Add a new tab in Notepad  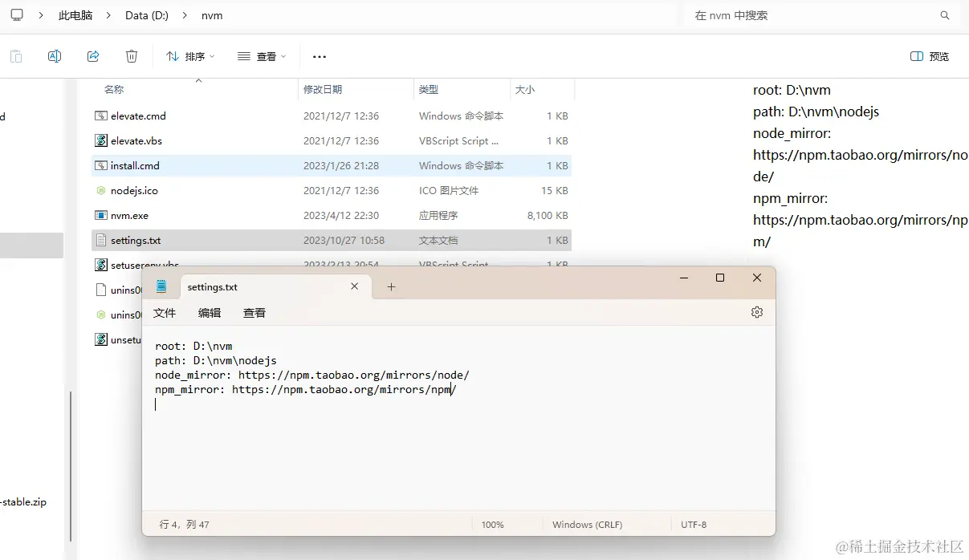point(391,286)
